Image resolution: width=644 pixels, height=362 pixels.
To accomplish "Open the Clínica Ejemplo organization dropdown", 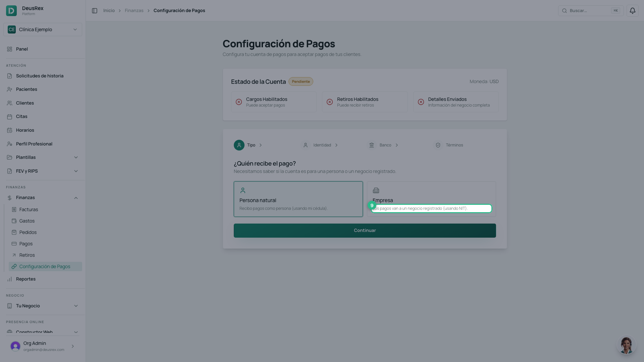I will tap(43, 29).
